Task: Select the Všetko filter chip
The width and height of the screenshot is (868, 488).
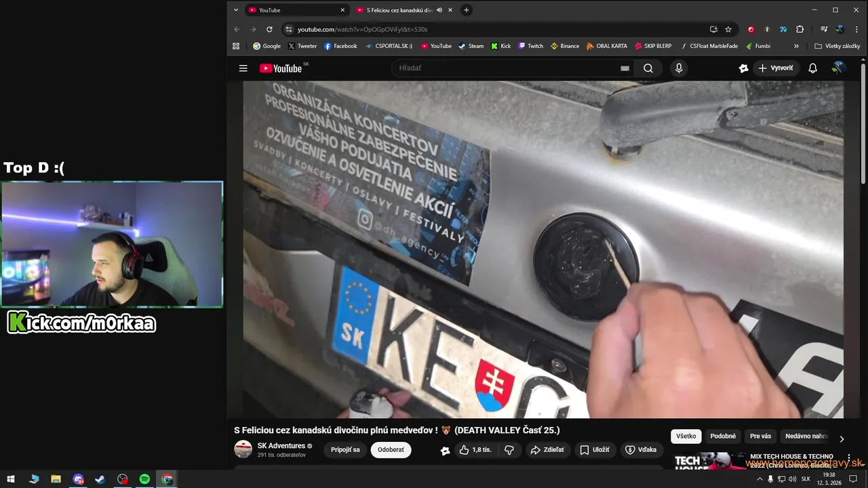Action: (686, 436)
